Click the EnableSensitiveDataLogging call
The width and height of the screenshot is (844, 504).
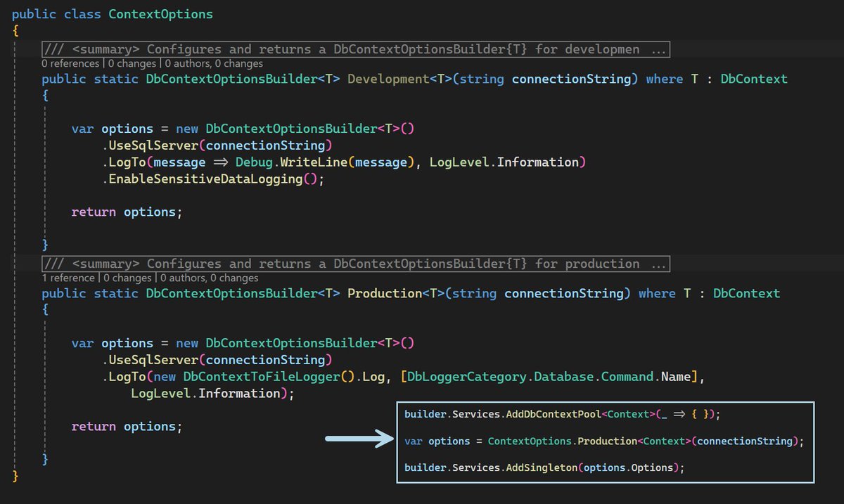point(205,179)
